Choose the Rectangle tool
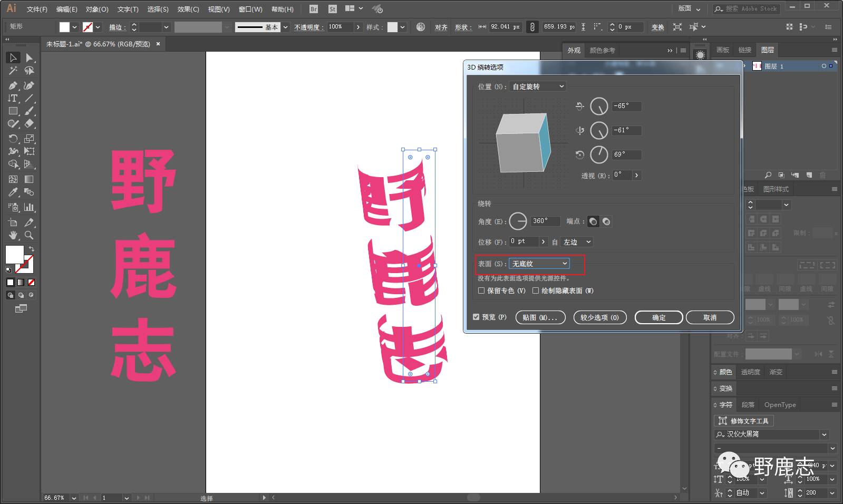 [13, 111]
